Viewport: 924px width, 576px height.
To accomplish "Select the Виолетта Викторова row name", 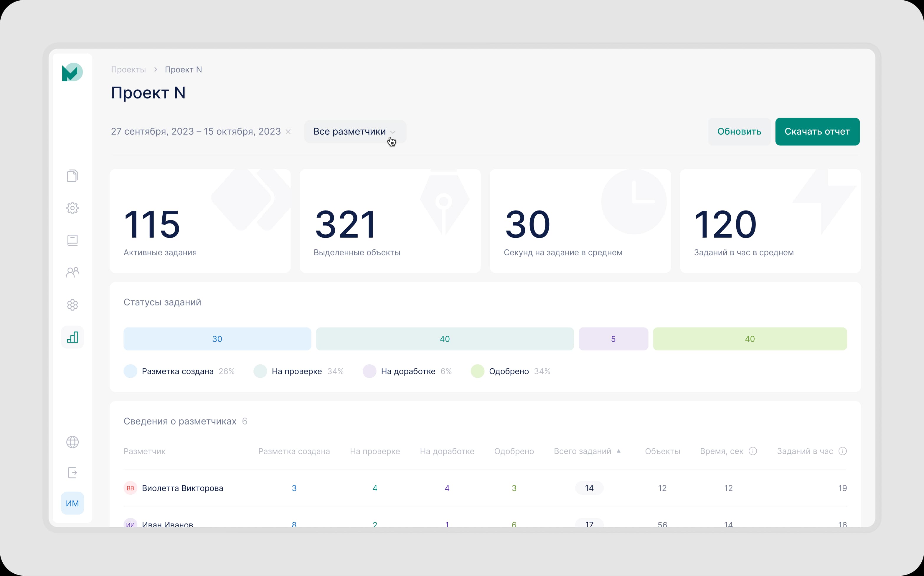I will click(182, 488).
